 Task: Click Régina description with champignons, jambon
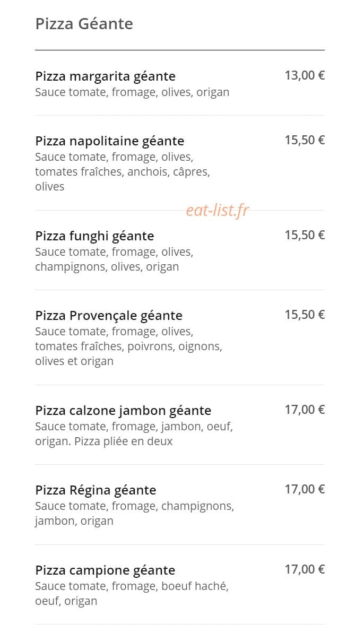pyautogui.click(x=135, y=514)
